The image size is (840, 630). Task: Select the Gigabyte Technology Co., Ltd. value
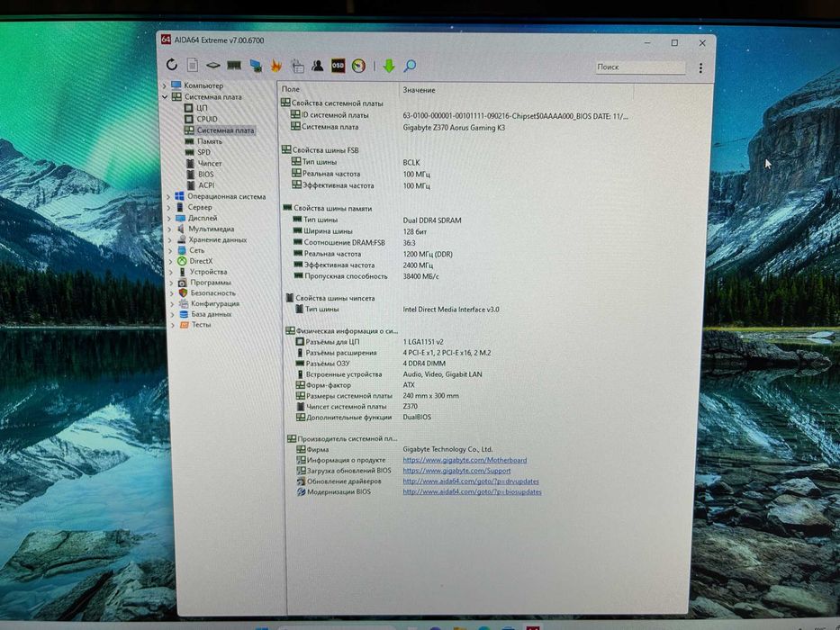coord(447,449)
